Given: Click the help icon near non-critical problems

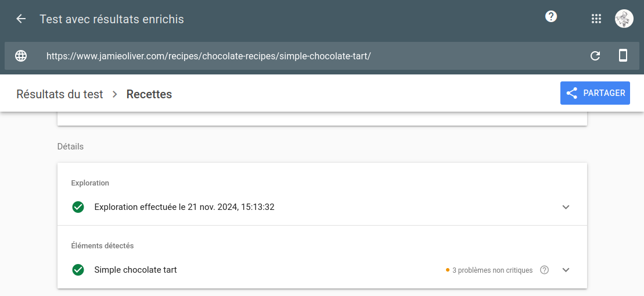Looking at the screenshot, I should 544,270.
